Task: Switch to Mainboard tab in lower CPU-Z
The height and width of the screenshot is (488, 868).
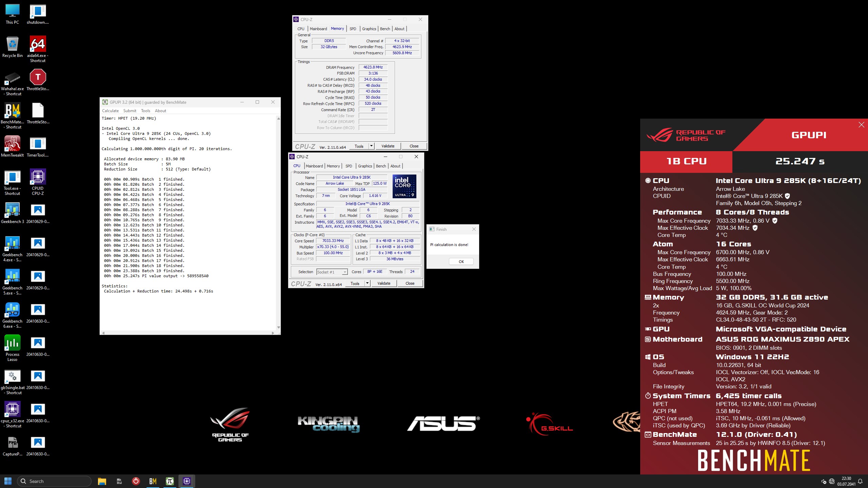Action: (x=314, y=166)
